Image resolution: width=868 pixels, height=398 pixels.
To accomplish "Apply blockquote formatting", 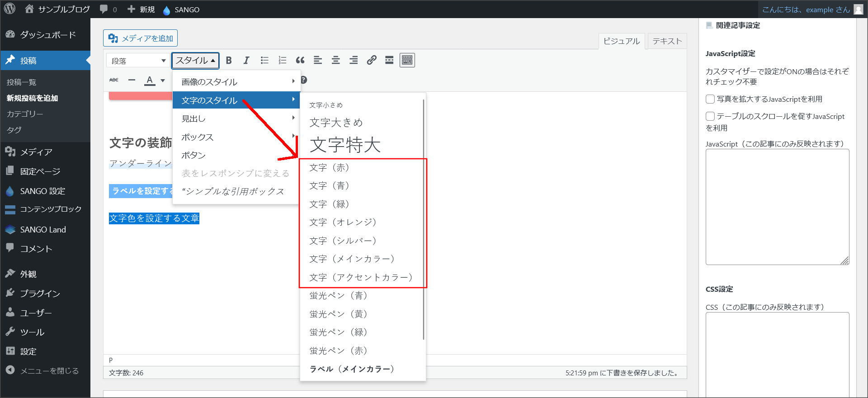I will (x=300, y=60).
